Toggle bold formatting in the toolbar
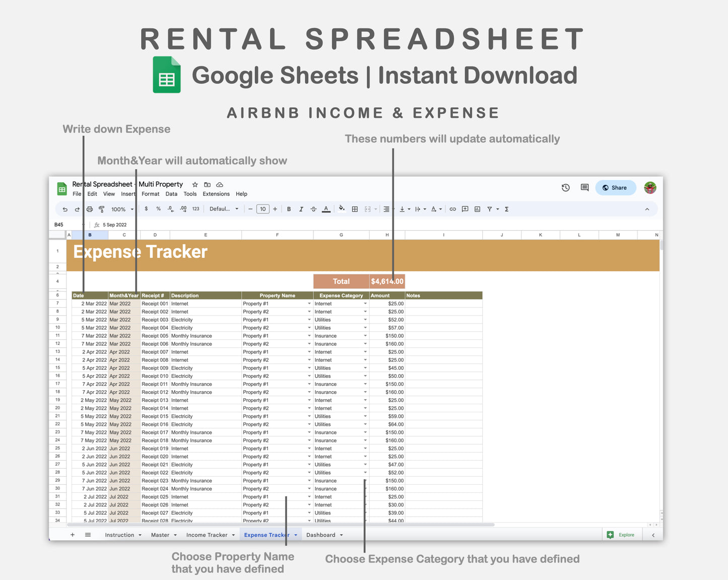This screenshot has width=728, height=580. tap(289, 209)
